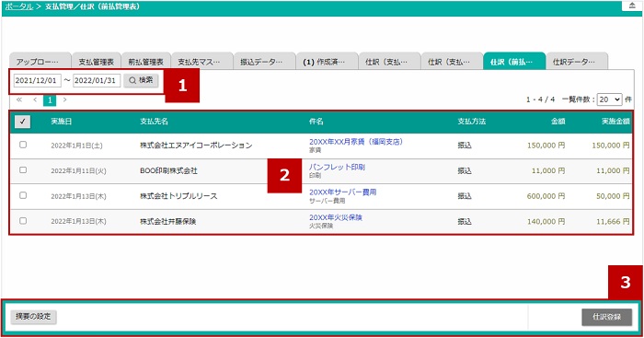Go to next page arrow
The image size is (644, 338).
point(64,99)
